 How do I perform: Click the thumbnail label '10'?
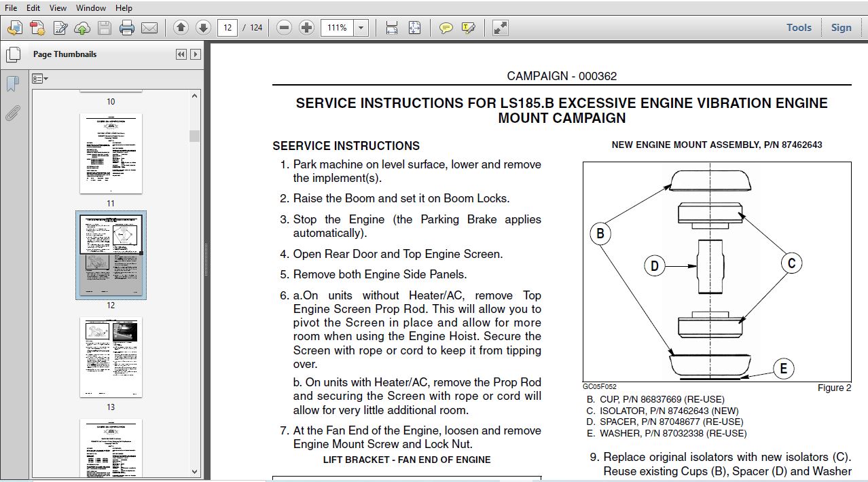(x=111, y=102)
